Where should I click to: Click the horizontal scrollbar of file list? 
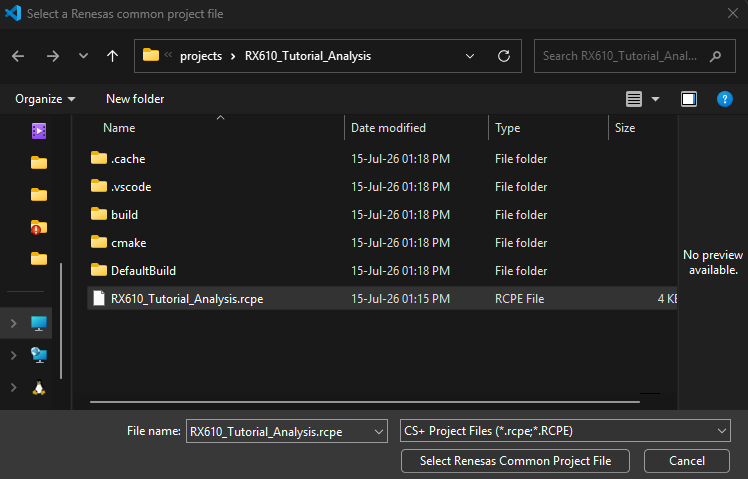tap(365, 402)
